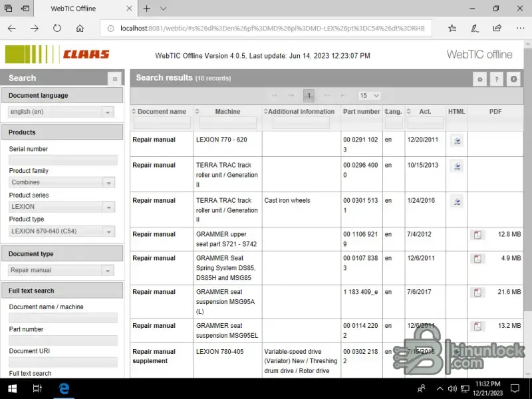The height and width of the screenshot is (399, 532).
Task: Click the Lang. column header
Action: point(394,111)
